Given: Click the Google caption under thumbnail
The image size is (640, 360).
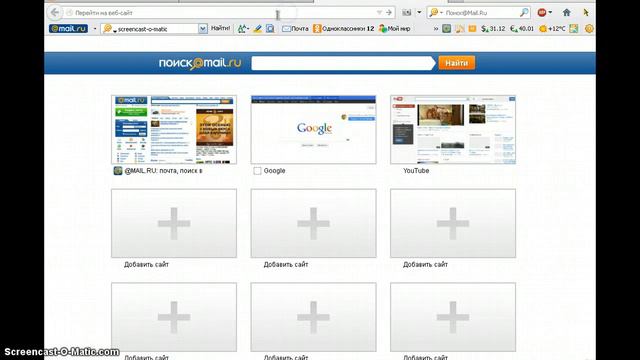Looking at the screenshot, I should tap(274, 171).
